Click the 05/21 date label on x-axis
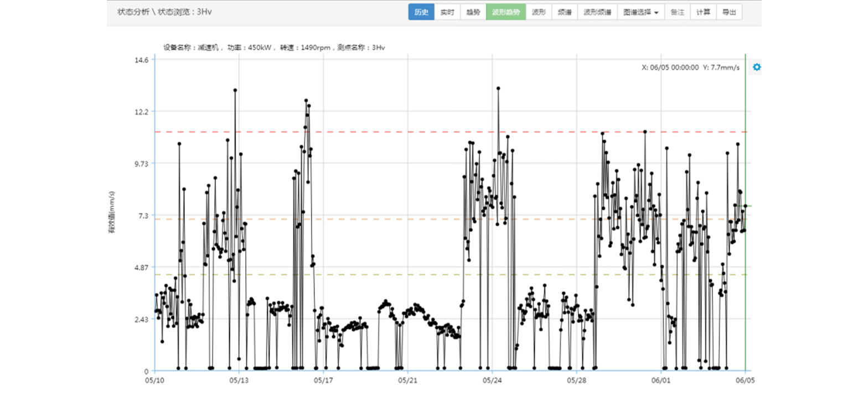Viewport: 868px width, 396px height. click(x=407, y=381)
